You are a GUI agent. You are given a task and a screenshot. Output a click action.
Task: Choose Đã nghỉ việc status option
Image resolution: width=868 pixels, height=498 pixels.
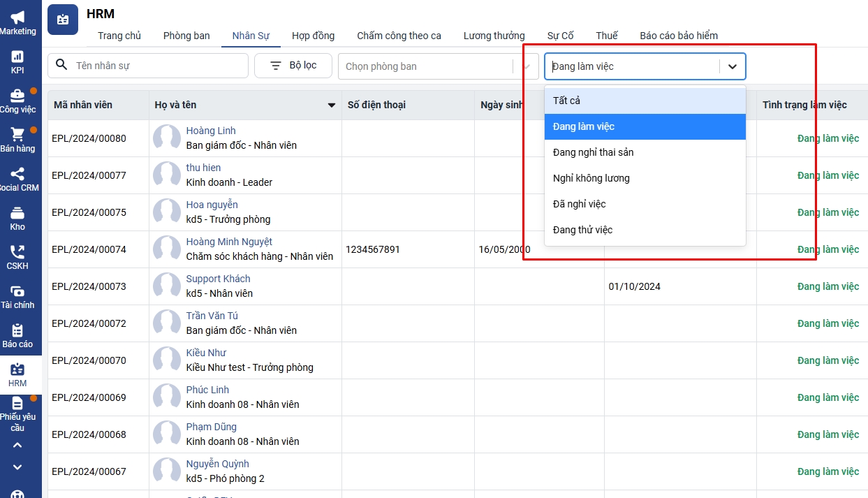coord(580,204)
